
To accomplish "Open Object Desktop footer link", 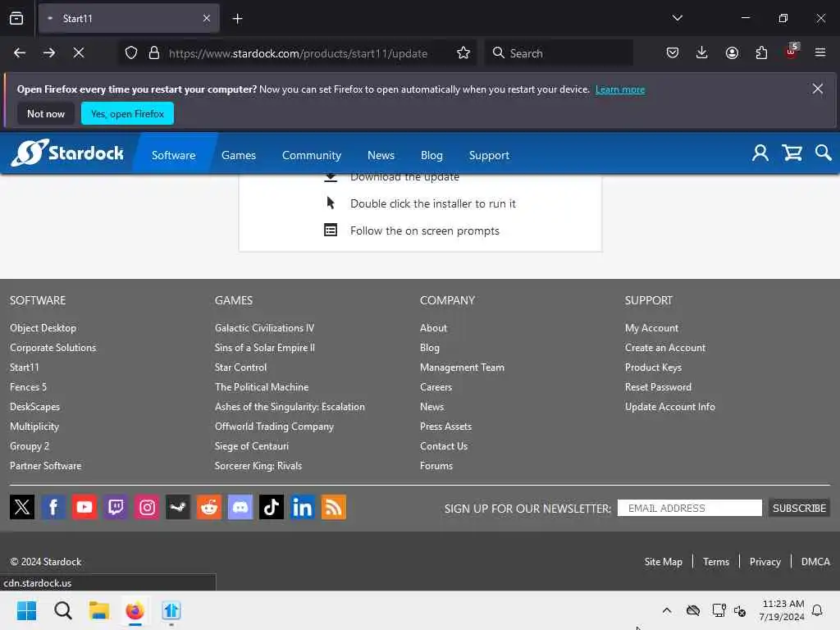I will click(43, 328).
